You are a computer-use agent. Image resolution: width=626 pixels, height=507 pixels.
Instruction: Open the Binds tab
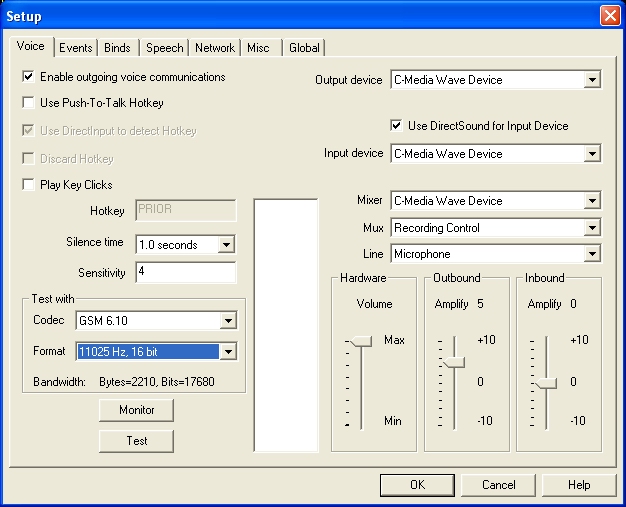tap(117, 48)
